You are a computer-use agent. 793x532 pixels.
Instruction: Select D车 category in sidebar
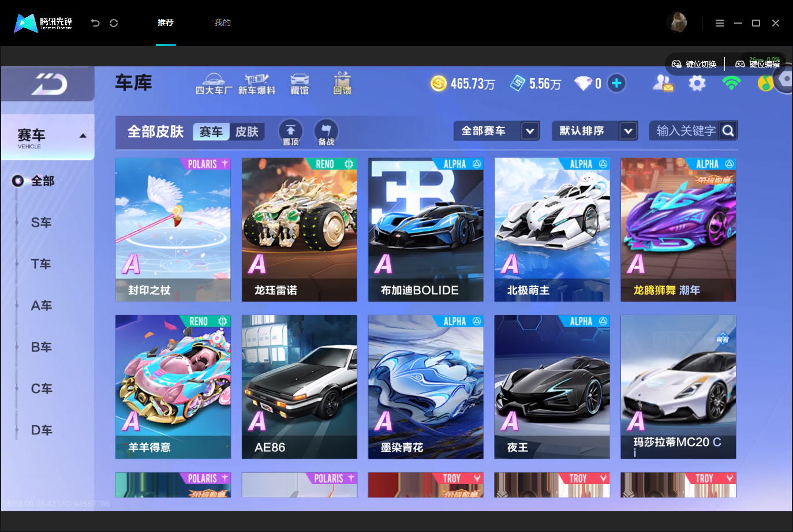(x=42, y=430)
